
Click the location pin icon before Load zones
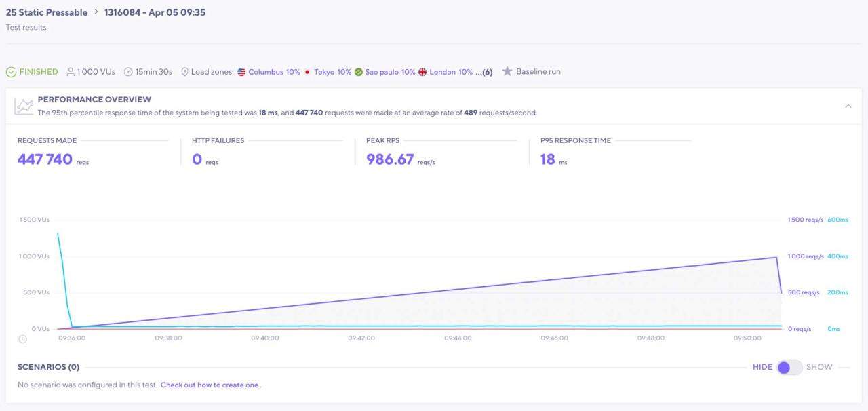click(184, 72)
